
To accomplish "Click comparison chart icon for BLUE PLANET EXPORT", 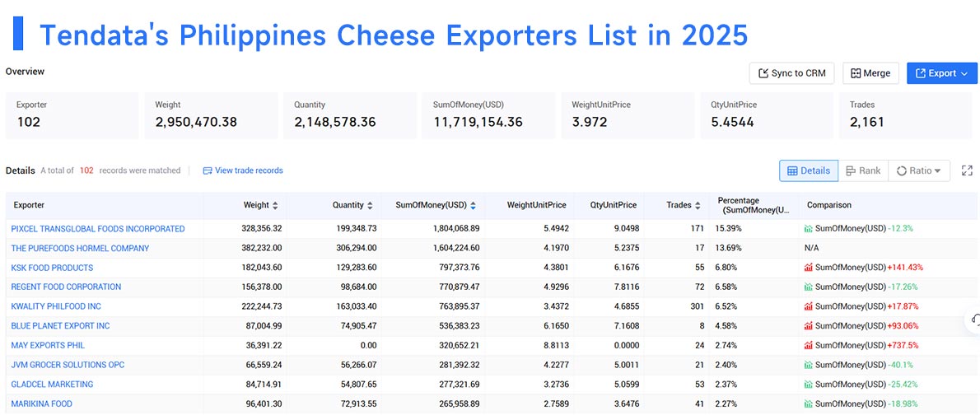I will 809,325.
